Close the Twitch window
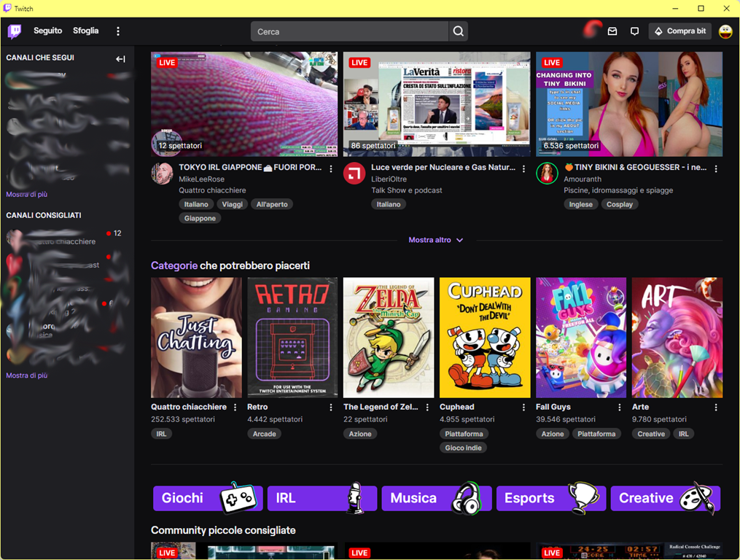740x560 pixels. (726, 9)
